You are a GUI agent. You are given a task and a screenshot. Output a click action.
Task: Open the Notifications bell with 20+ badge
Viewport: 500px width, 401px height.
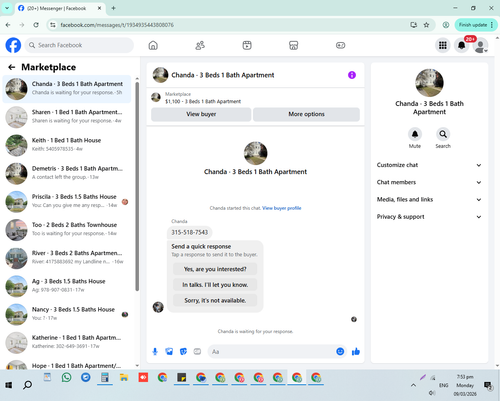pos(462,45)
